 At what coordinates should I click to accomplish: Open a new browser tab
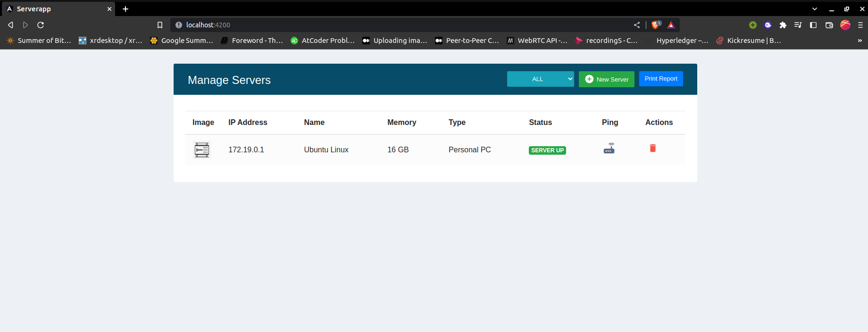click(125, 9)
